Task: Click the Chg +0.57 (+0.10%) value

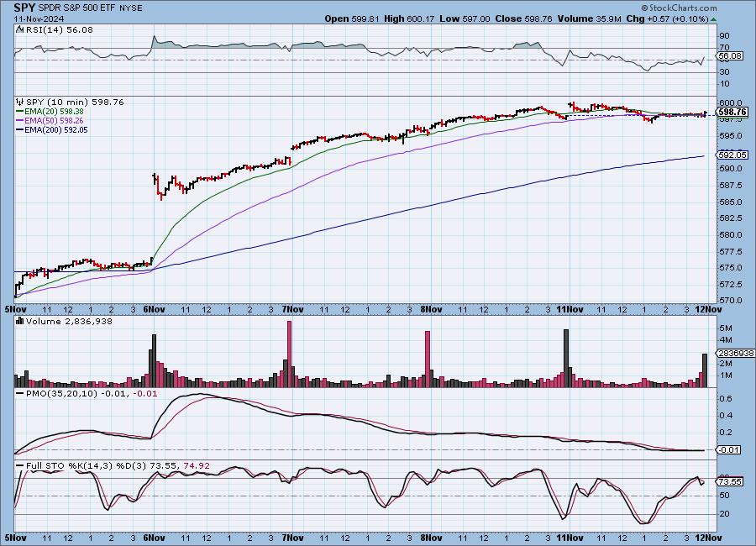Action: (667, 18)
